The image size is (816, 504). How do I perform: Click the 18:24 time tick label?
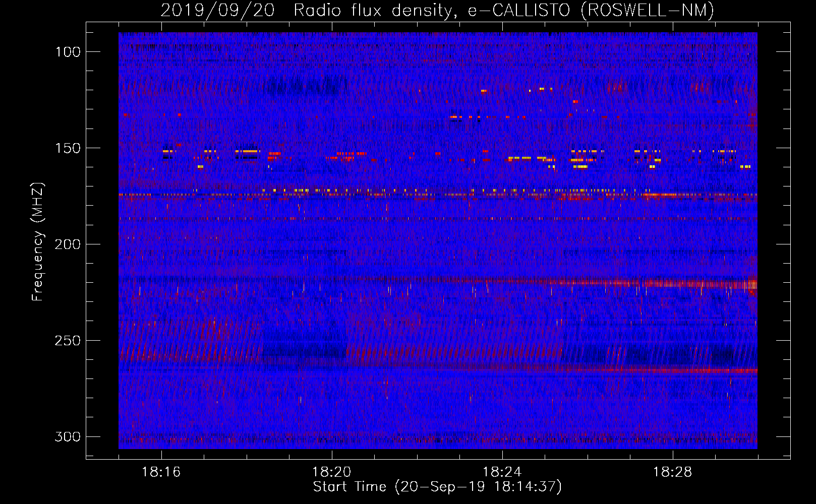pyautogui.click(x=502, y=472)
